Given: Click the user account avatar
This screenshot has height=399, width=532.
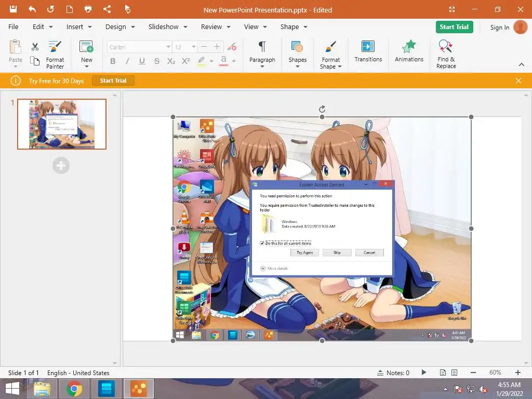Looking at the screenshot, I should click(520, 27).
